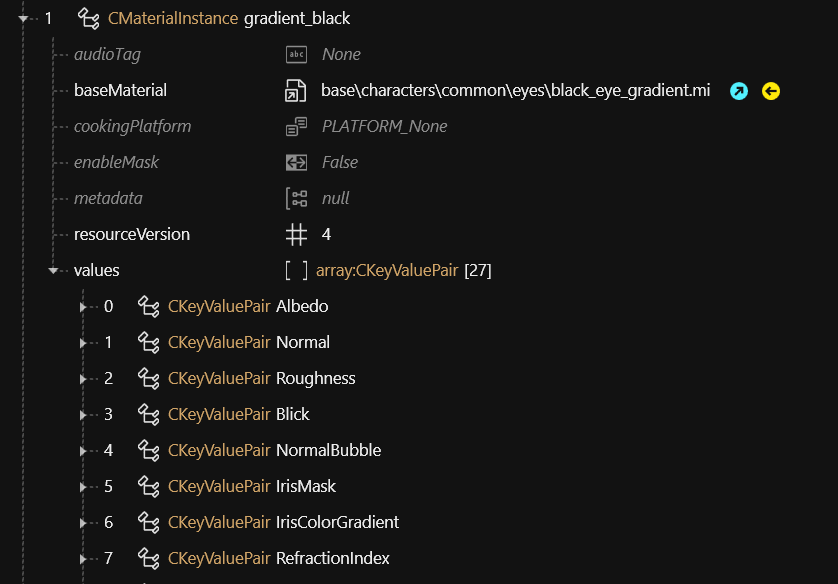The height and width of the screenshot is (584, 838).
Task: Collapse the values array
Action: [54, 271]
